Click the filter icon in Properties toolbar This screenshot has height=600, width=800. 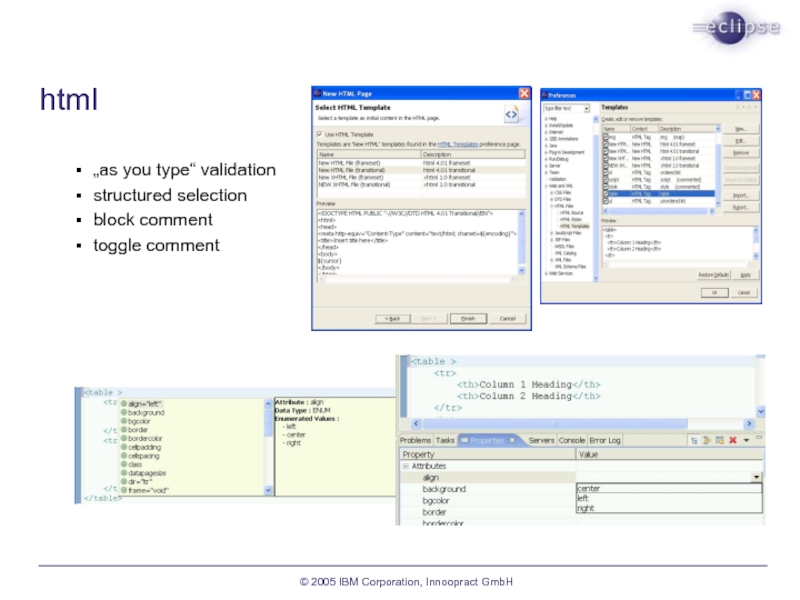(705, 440)
